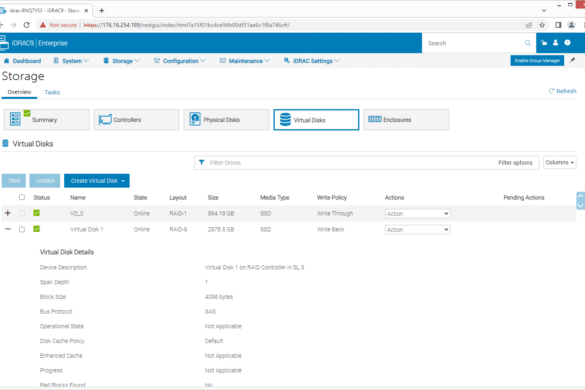Switch to the Tasks tab
The width and height of the screenshot is (585, 390).
point(52,92)
